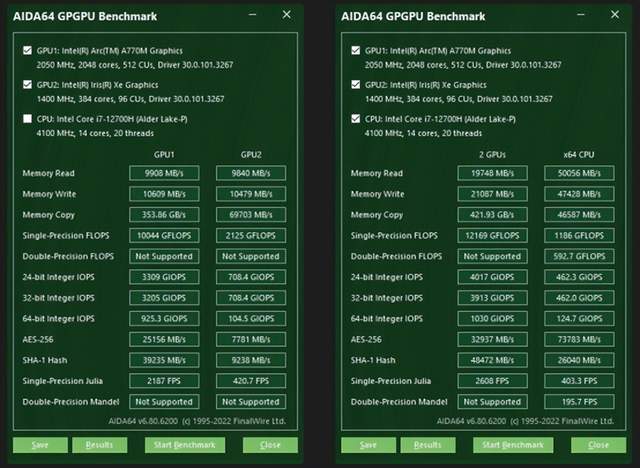Disable CPU i7-12700H checkbox in right window
This screenshot has height=468, width=640.
point(356,119)
